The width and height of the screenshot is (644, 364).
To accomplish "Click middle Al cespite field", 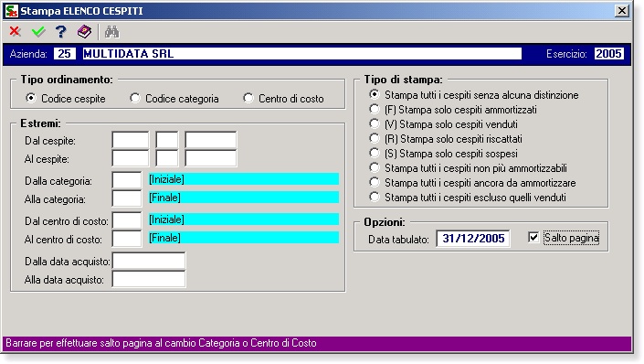I will (x=167, y=158).
